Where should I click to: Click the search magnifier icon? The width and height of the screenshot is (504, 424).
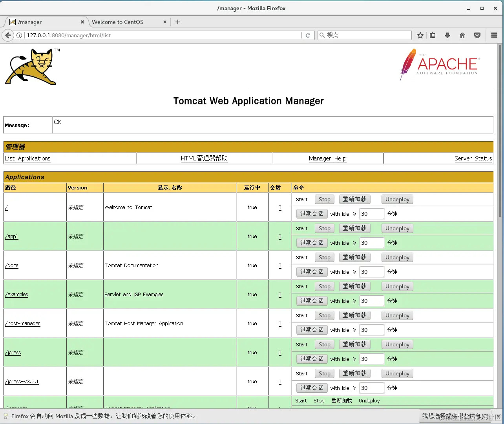pos(322,35)
